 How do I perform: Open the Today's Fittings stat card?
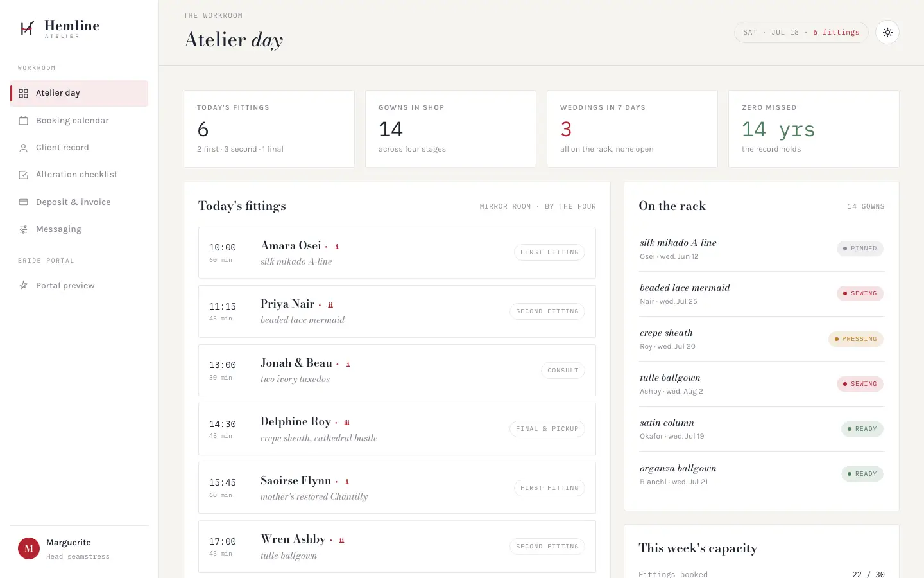[269, 129]
